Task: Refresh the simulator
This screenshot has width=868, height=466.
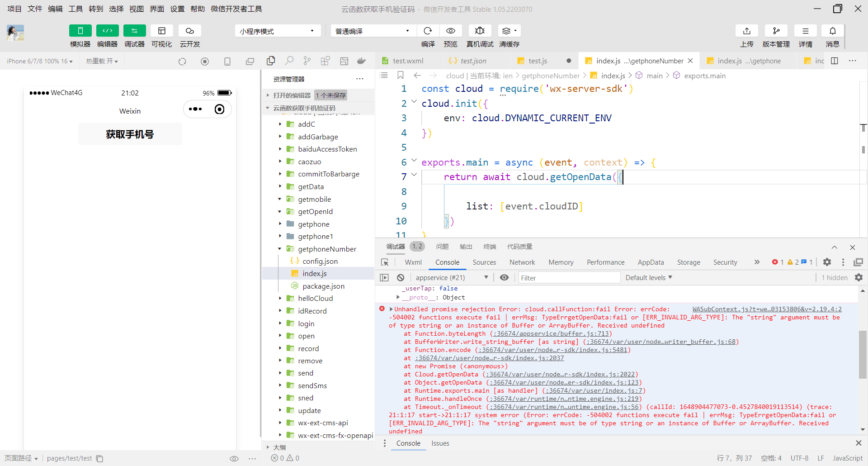Action: coord(182,61)
